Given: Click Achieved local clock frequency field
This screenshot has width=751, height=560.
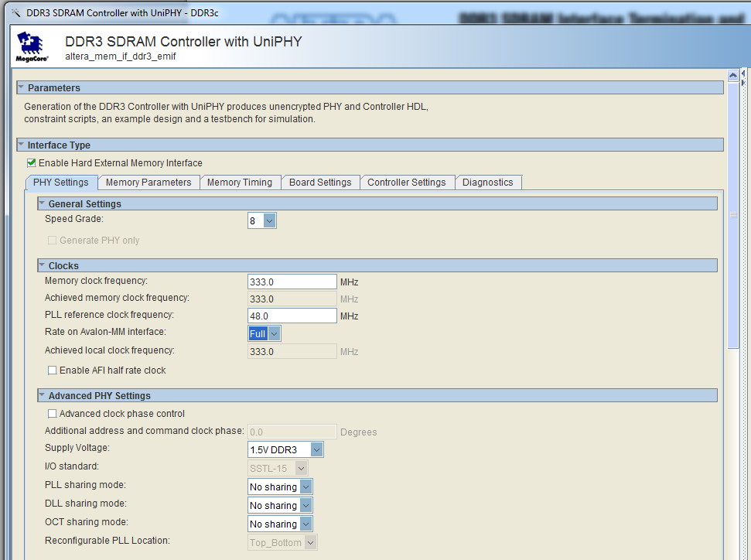Looking at the screenshot, I should [292, 352].
